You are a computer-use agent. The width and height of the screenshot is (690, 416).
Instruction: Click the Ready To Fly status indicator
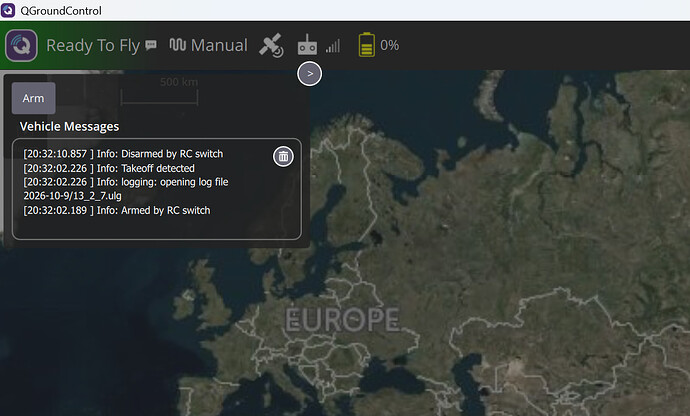[93, 45]
